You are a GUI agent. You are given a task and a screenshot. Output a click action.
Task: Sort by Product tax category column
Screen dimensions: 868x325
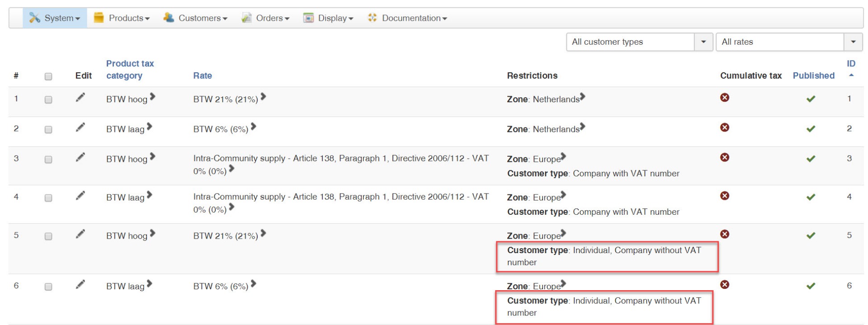coord(130,70)
